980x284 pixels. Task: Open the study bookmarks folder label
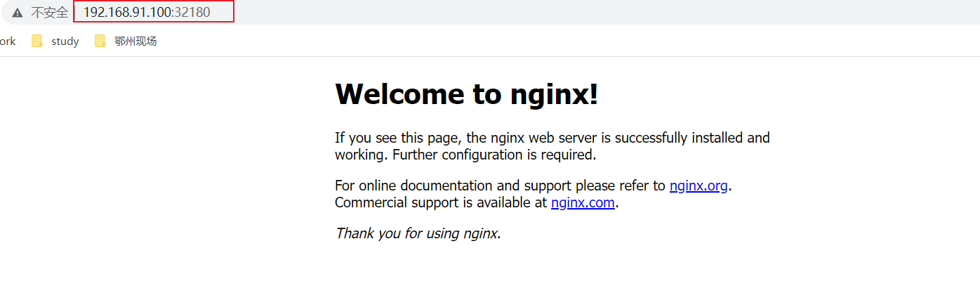pos(65,41)
